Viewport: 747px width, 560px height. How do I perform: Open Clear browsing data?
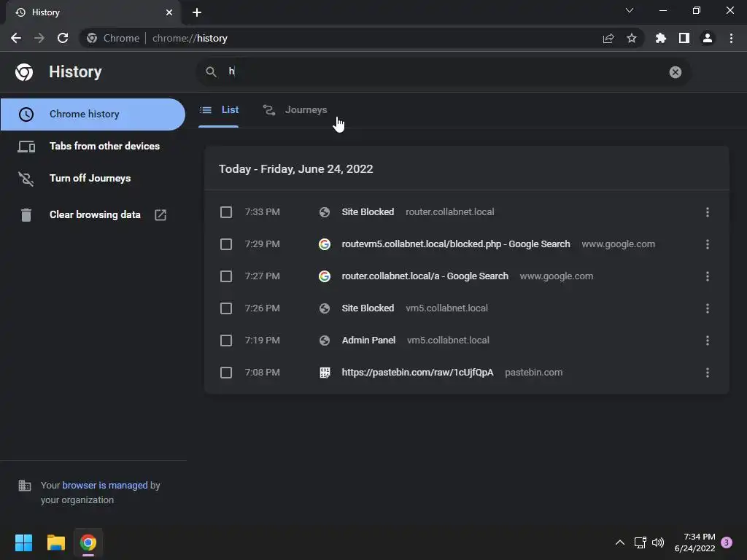point(93,215)
